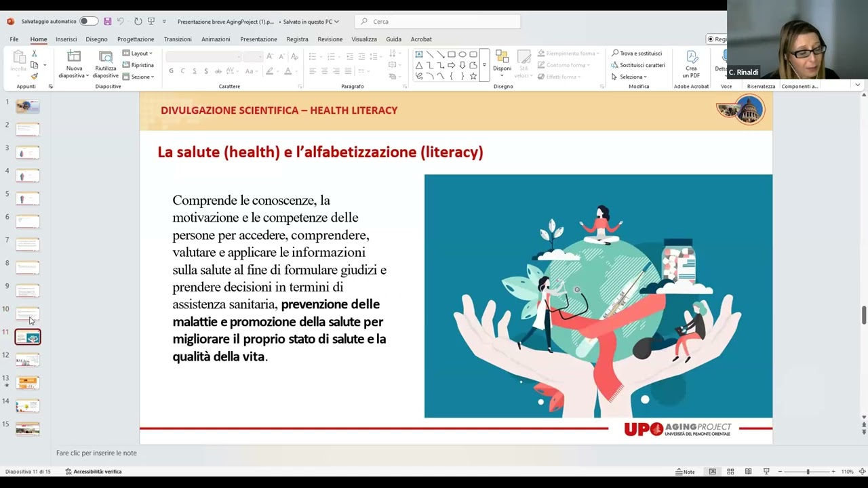Click Trova e sostituisci magnifier icon

tap(636, 54)
